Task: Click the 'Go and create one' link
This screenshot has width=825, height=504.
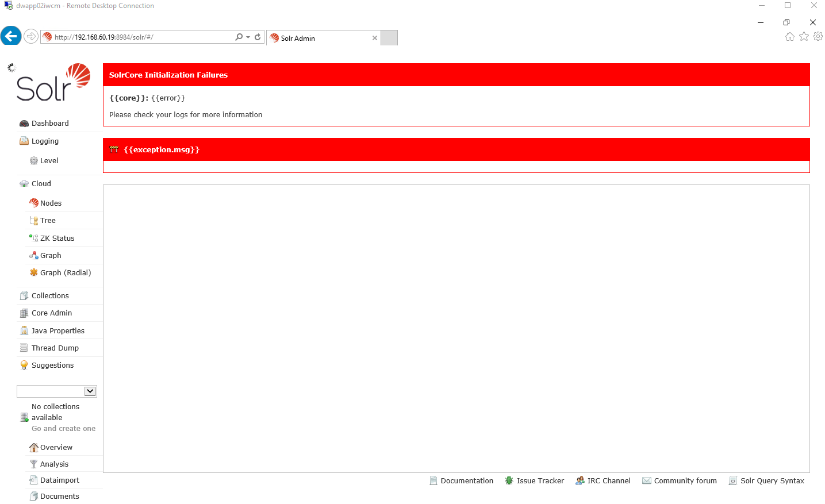Action: [63, 429]
